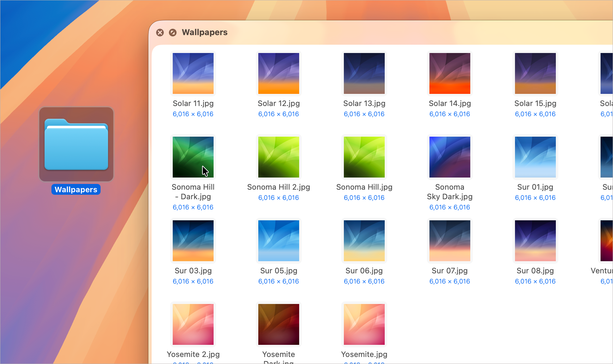
Task: Select the Sonoma Hill.jpg file
Action: 364,157
